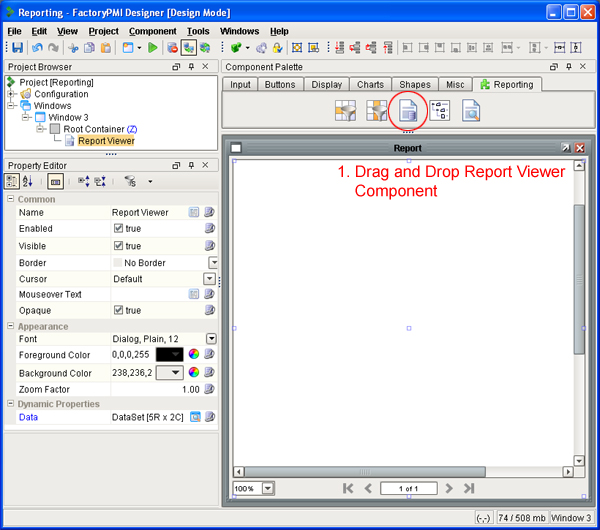Open the Border dropdown
The height and width of the screenshot is (530, 600).
click(x=213, y=263)
